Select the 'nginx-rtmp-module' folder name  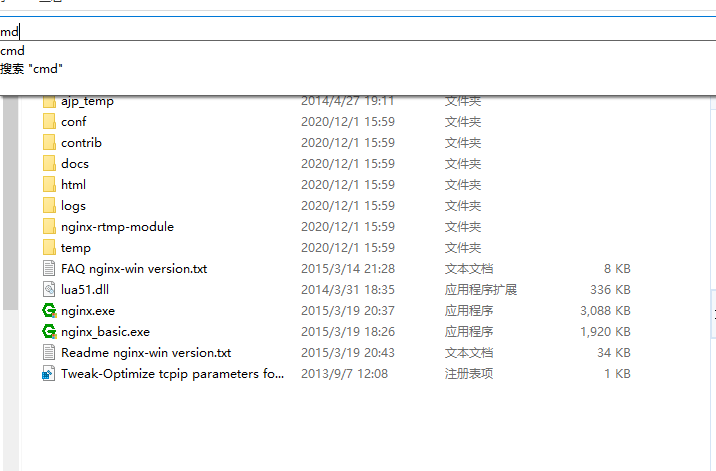pyautogui.click(x=117, y=227)
